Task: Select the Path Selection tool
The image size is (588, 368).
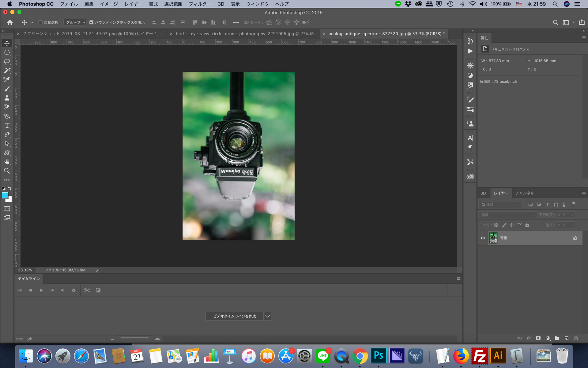Action: click(x=7, y=144)
